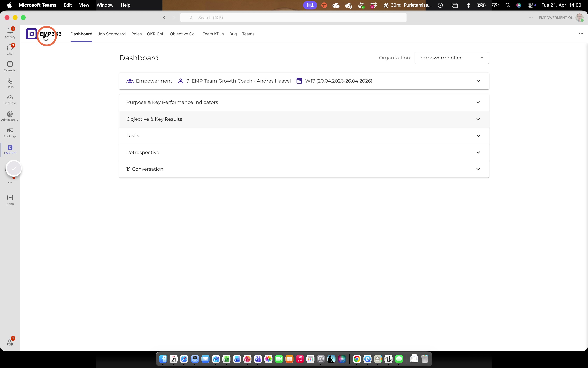Image resolution: width=588 pixels, height=368 pixels.
Task: Click the floating checkmark circle button
Action: tap(14, 168)
